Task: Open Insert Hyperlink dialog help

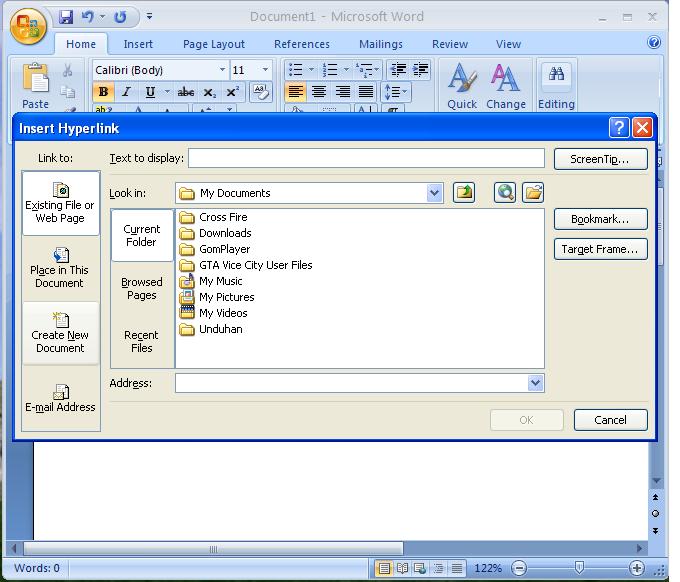Action: coord(619,128)
